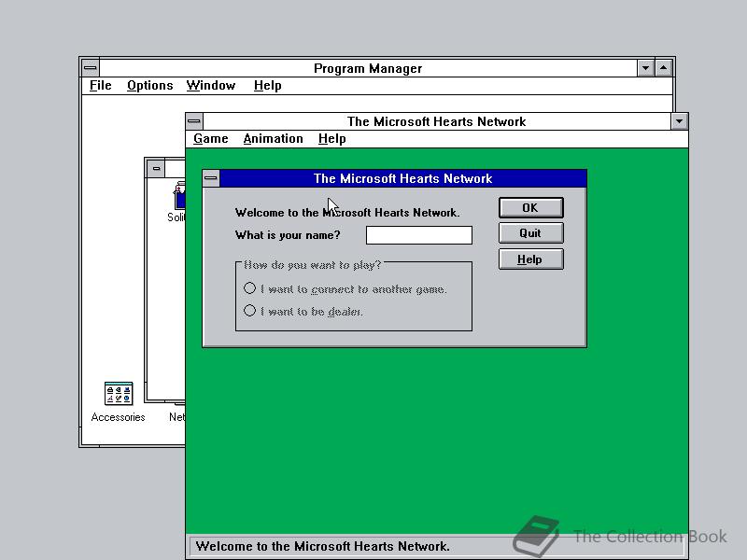The image size is (747, 560).
Task: Open the Help menu in Hearts window
Action: [332, 138]
